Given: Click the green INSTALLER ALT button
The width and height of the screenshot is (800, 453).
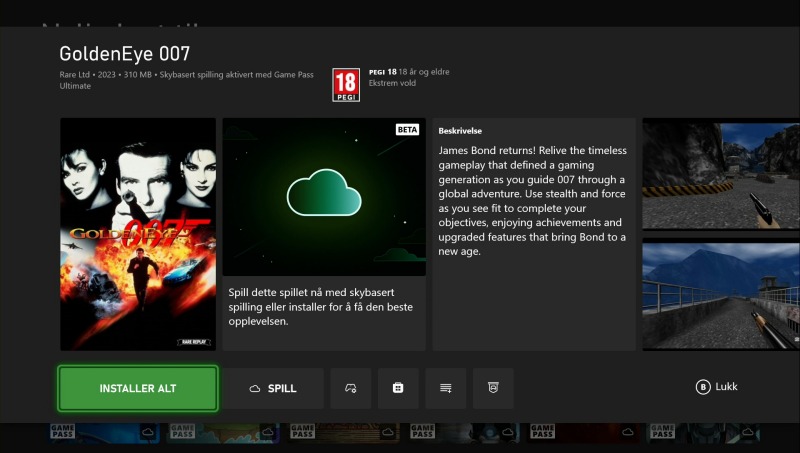Looking at the screenshot, I should pos(138,388).
